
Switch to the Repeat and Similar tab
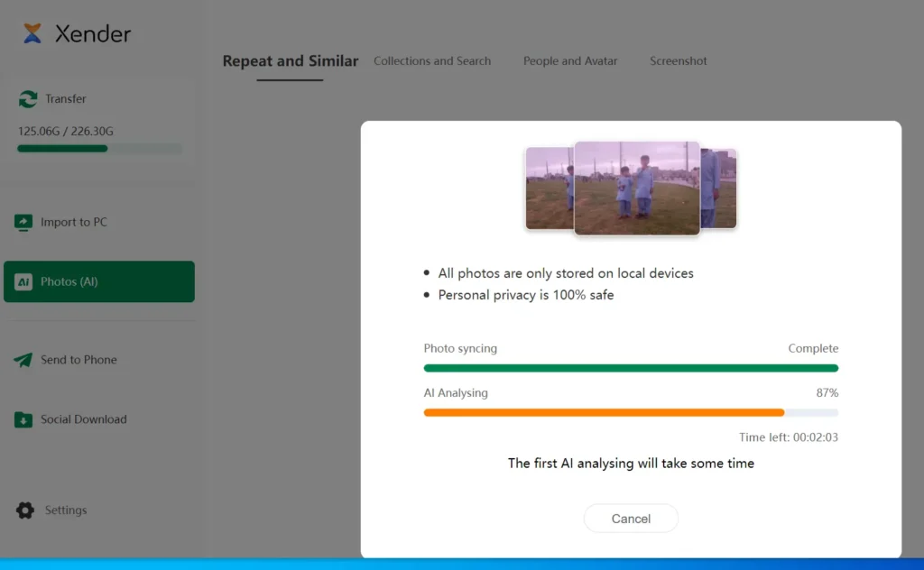pos(290,60)
